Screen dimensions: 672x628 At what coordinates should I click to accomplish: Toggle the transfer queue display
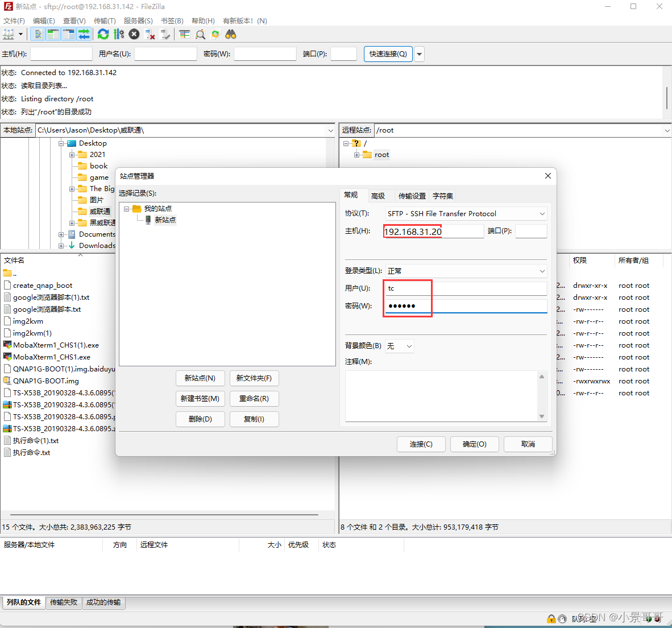(84, 34)
